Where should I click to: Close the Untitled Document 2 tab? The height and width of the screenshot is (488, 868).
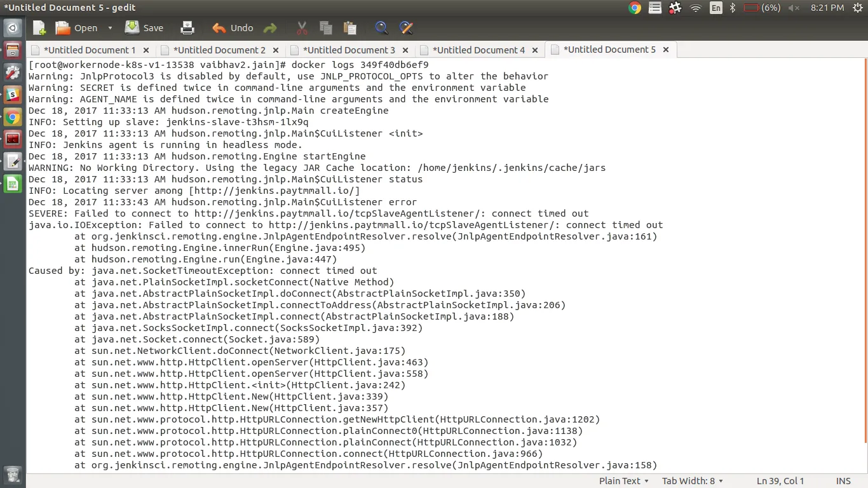(x=276, y=50)
